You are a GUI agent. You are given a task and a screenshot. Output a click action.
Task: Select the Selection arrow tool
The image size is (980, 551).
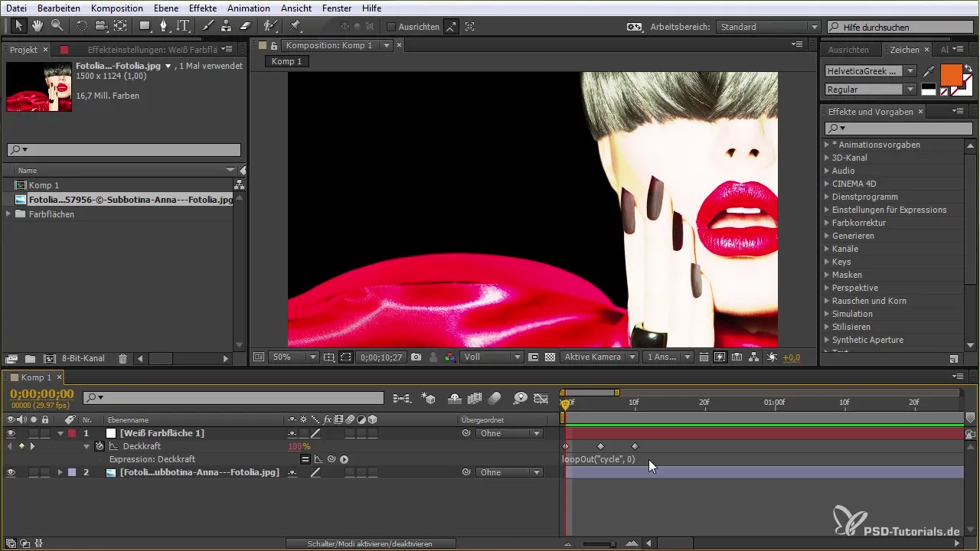pyautogui.click(x=19, y=26)
